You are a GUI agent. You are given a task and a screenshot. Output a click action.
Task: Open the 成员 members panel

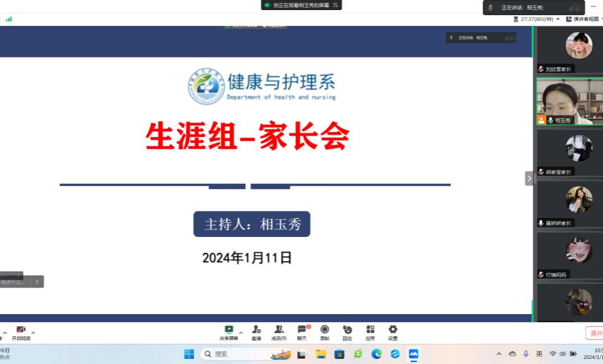(279, 332)
